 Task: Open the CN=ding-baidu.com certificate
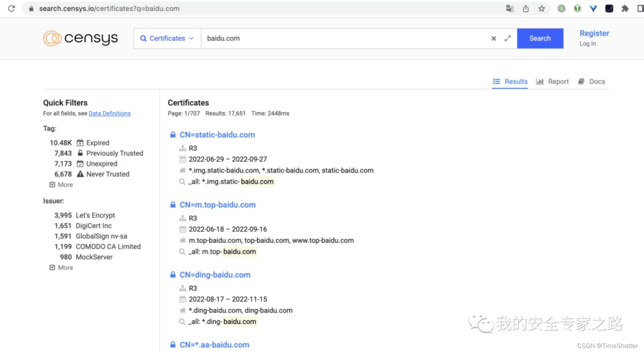click(x=215, y=275)
